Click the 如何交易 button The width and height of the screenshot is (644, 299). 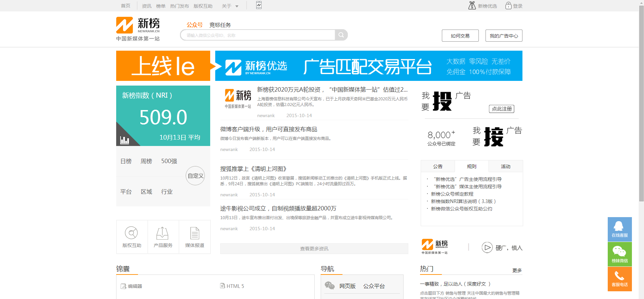[x=460, y=36]
